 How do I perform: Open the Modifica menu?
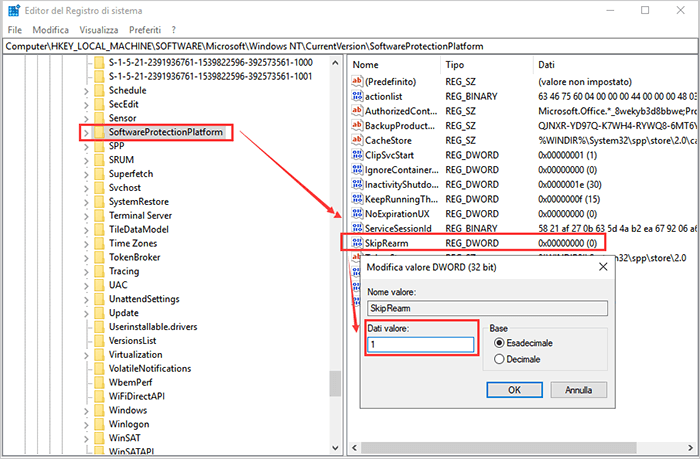coord(50,30)
